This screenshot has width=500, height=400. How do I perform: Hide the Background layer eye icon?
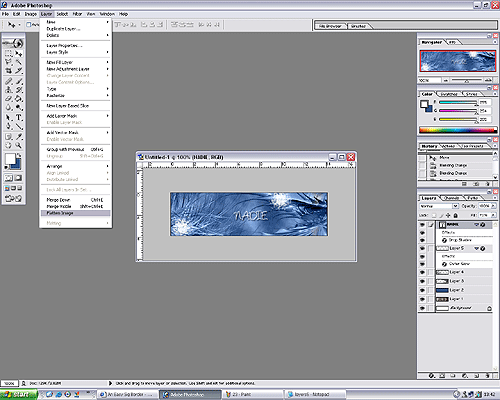[x=422, y=308]
